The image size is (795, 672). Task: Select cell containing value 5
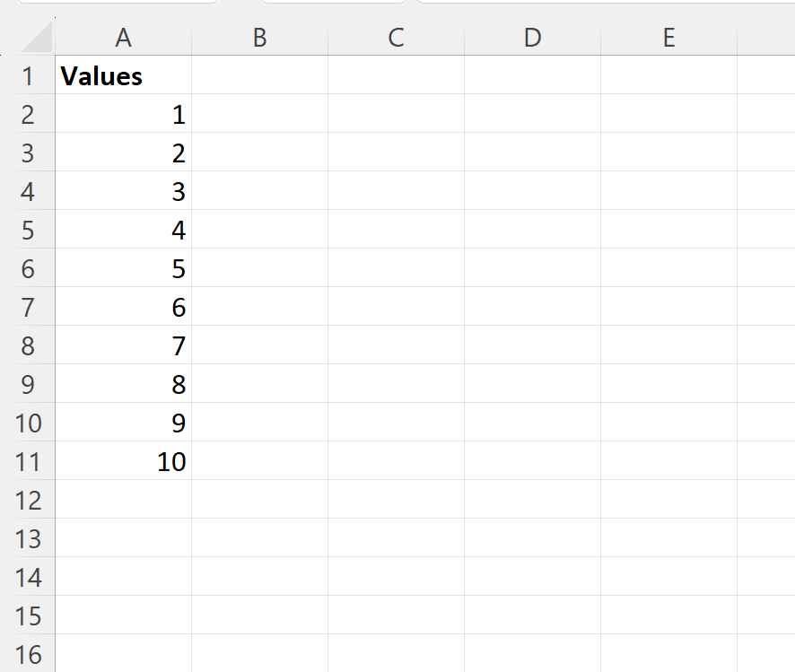point(123,267)
